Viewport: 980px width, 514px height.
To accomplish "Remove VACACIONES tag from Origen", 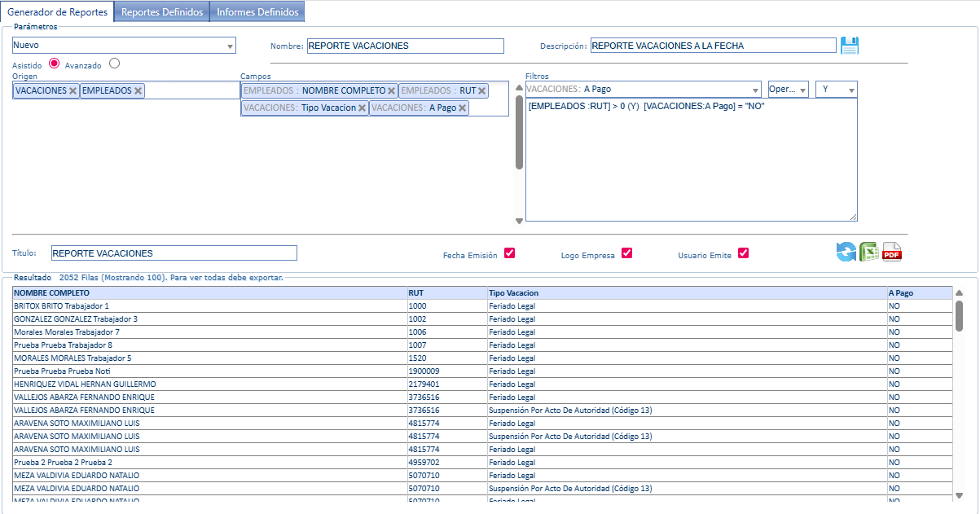I will pyautogui.click(x=73, y=91).
